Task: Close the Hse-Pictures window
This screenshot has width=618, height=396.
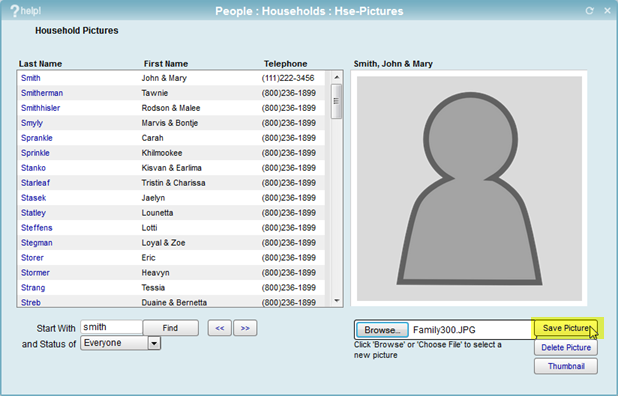Action: (x=607, y=11)
